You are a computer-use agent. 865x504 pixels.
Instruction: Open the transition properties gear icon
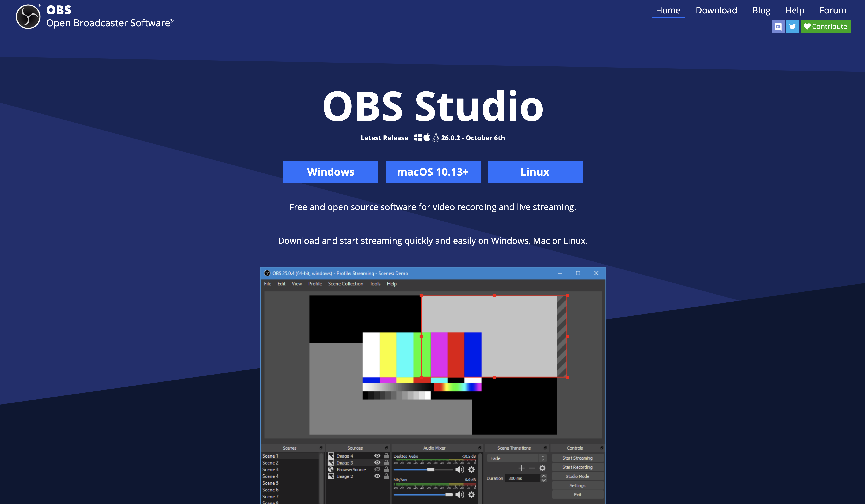click(x=542, y=468)
